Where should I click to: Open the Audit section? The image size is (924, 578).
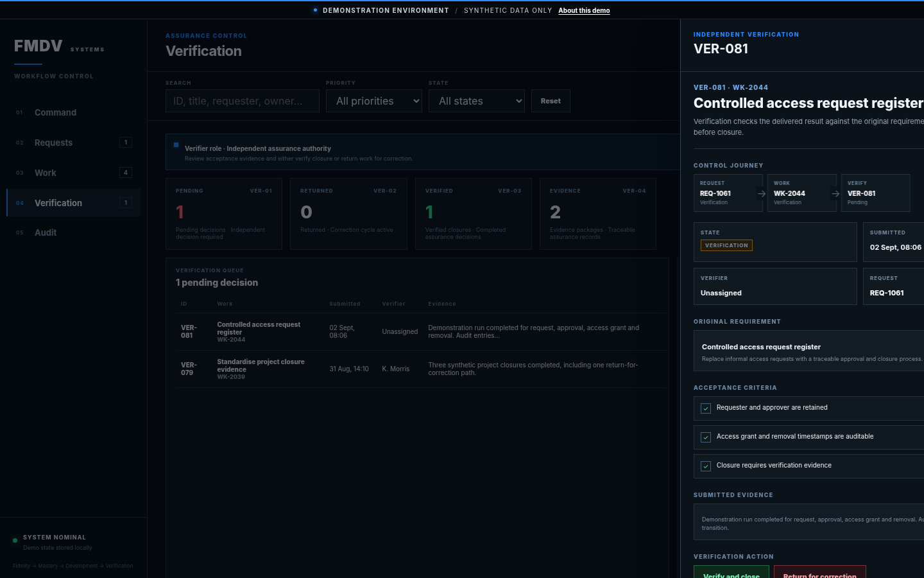pyautogui.click(x=73, y=232)
